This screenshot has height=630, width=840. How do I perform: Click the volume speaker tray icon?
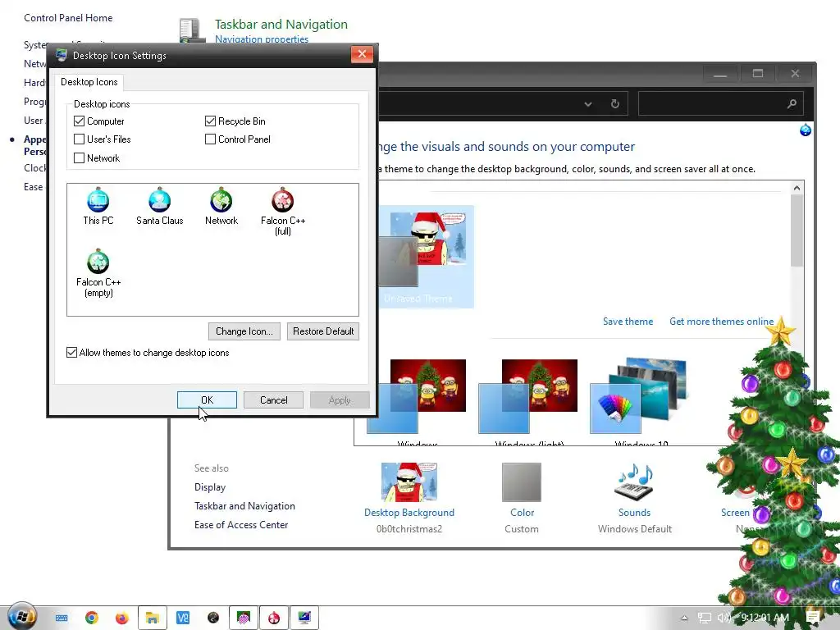coord(724,618)
